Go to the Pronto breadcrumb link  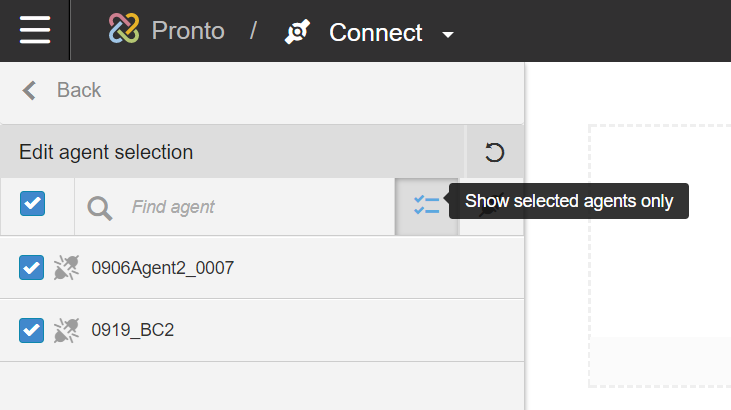pyautogui.click(x=187, y=31)
